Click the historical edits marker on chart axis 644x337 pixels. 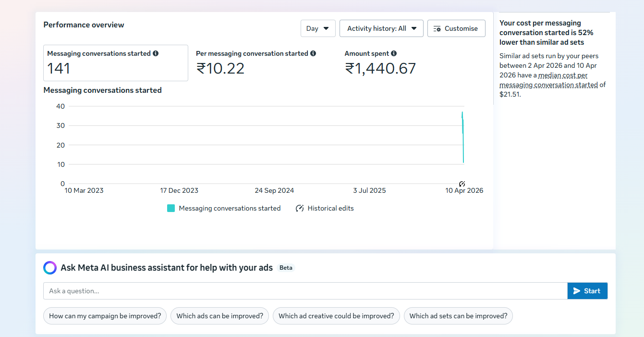[462, 184]
